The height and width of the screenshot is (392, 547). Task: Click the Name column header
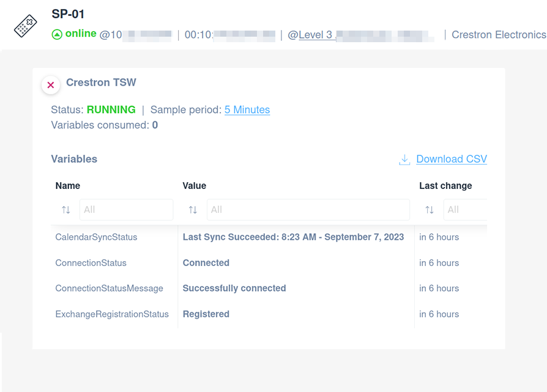click(x=68, y=185)
